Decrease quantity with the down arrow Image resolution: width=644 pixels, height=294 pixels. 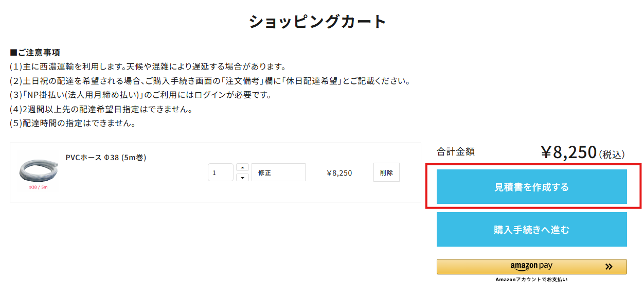point(242,178)
